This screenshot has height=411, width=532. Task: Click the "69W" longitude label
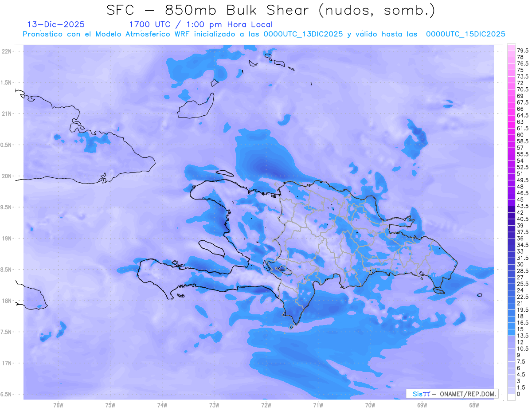point(422,405)
